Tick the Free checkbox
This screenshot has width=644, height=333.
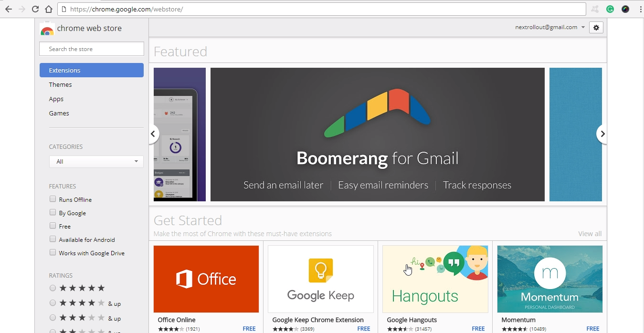click(x=53, y=226)
